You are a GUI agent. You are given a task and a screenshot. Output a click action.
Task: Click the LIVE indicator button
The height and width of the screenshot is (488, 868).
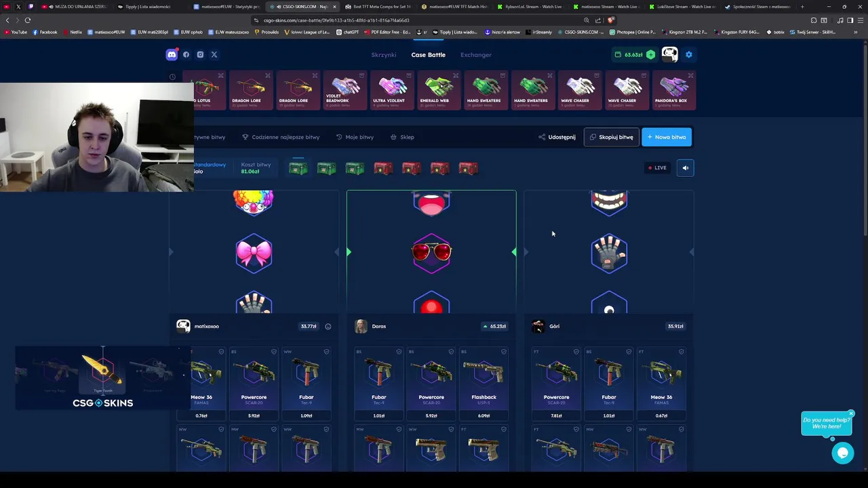click(x=657, y=168)
